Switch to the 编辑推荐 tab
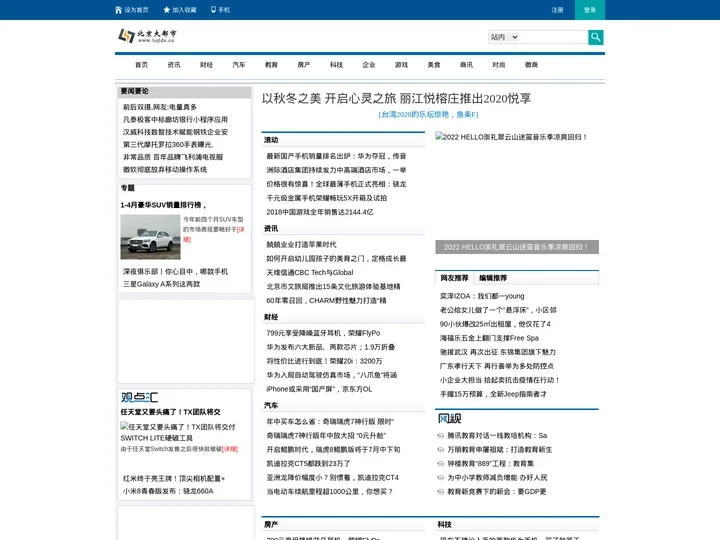Screen dimensions: 720x540 pyautogui.click(x=493, y=278)
